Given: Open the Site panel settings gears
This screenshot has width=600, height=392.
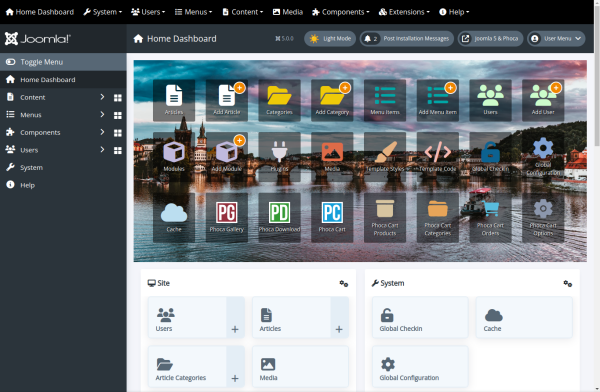Looking at the screenshot, I should point(344,284).
